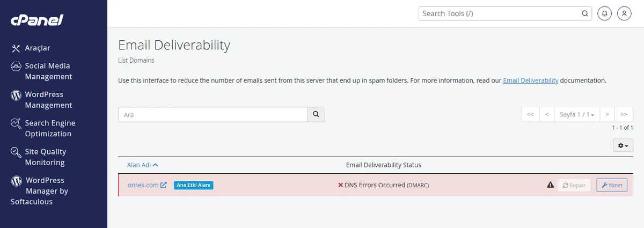Open Search Engine Optimization sidebar icon
Image resolution: width=644 pixels, height=228 pixels.
(x=16, y=123)
